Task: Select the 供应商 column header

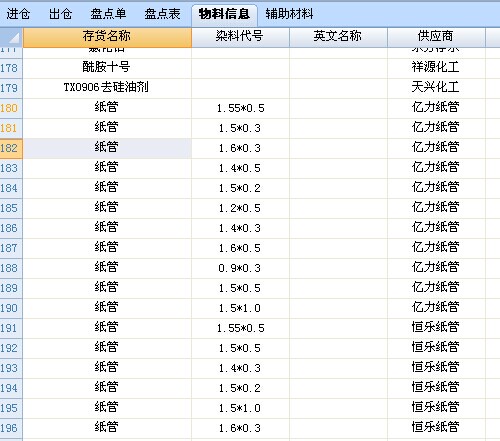Action: click(436, 37)
